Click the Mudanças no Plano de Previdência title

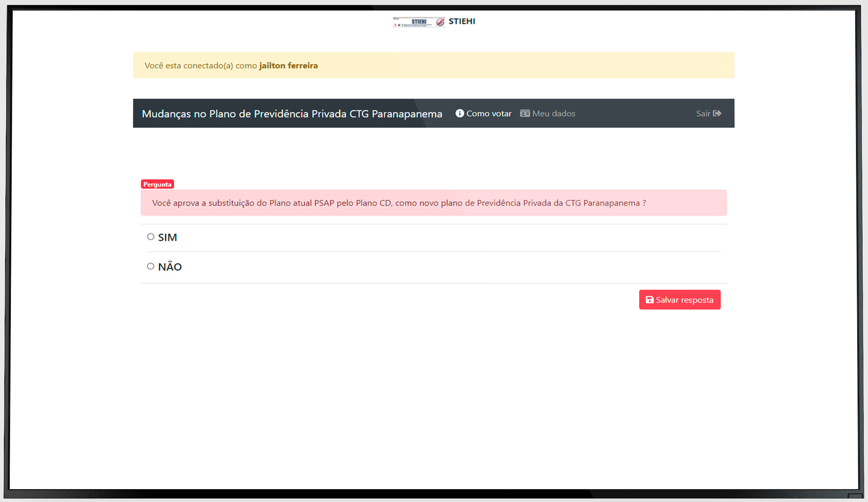292,114
